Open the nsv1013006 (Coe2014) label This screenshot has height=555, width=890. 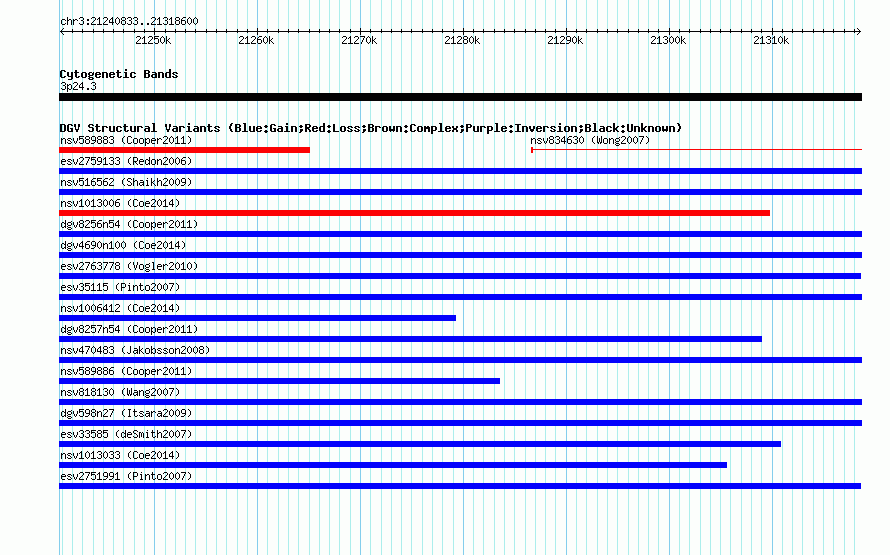click(120, 203)
